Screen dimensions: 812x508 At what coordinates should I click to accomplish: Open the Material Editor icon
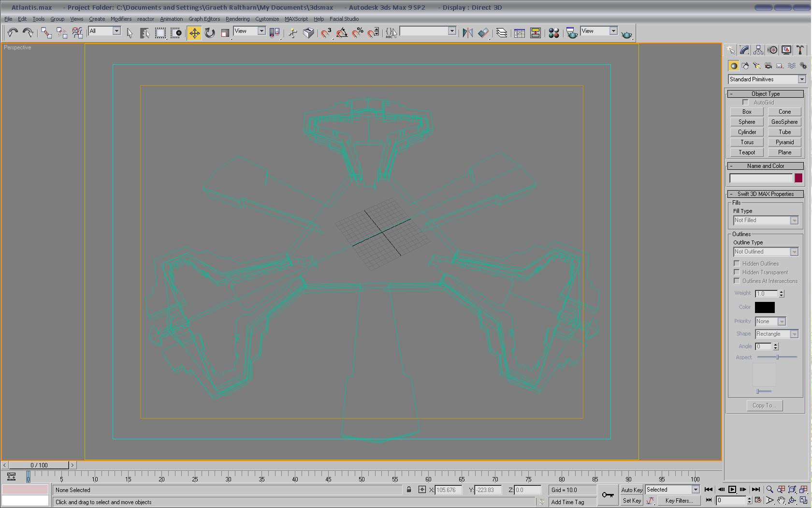[554, 33]
